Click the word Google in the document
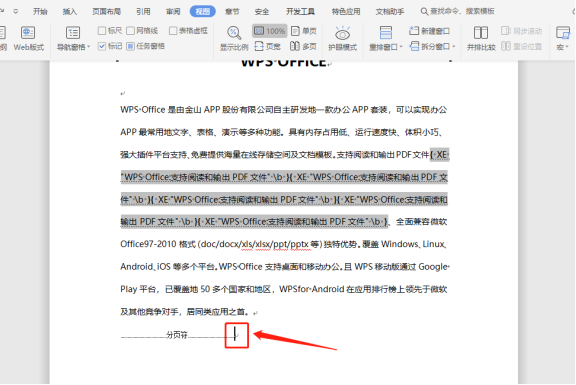This screenshot has width=576, height=385. pyautogui.click(x=433, y=267)
